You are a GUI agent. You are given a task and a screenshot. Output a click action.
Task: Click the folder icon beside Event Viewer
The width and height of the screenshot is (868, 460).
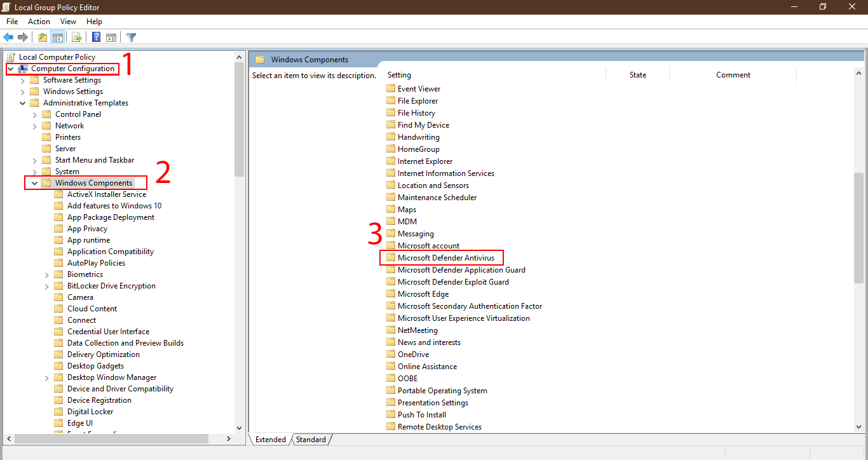pos(391,89)
